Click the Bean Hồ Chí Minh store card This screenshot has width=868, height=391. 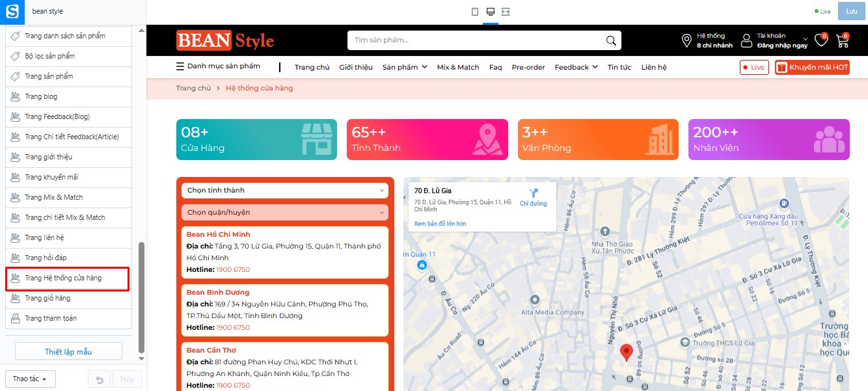tap(285, 252)
